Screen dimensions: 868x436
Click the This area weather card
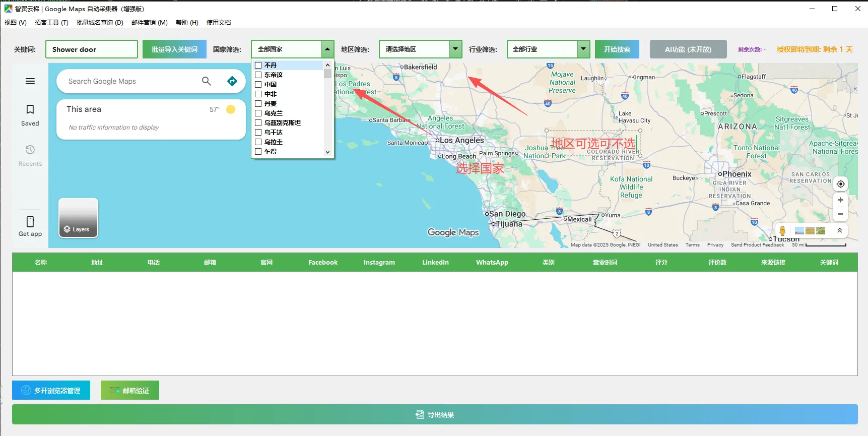151,119
